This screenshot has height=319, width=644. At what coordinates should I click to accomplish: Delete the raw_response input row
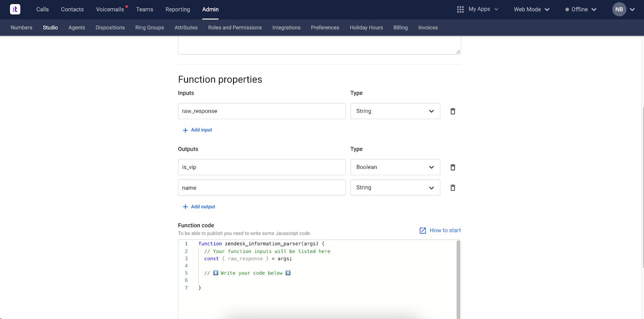tap(453, 111)
